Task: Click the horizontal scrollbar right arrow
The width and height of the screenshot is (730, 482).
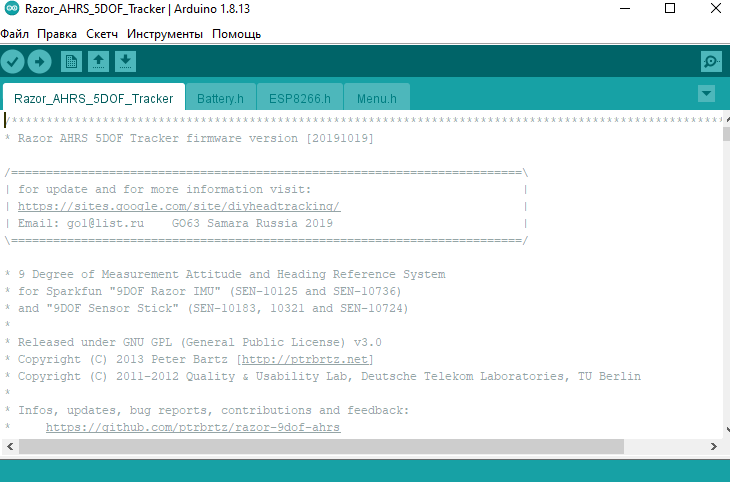Action: coord(714,446)
